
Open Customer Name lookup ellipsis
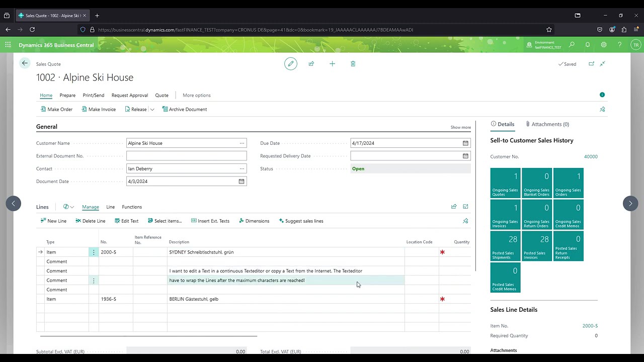(x=242, y=143)
